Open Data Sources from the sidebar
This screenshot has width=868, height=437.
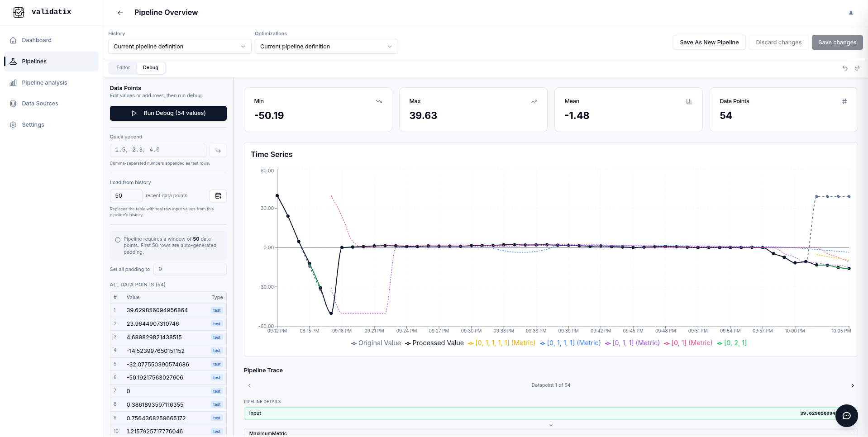pos(40,103)
